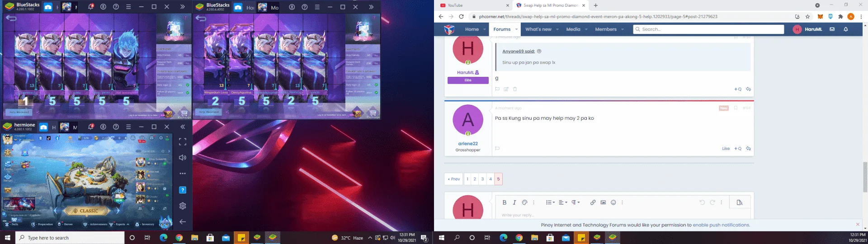The height and width of the screenshot is (244, 868).
Task: Open Inventory menu in hermione game
Action: (x=145, y=224)
